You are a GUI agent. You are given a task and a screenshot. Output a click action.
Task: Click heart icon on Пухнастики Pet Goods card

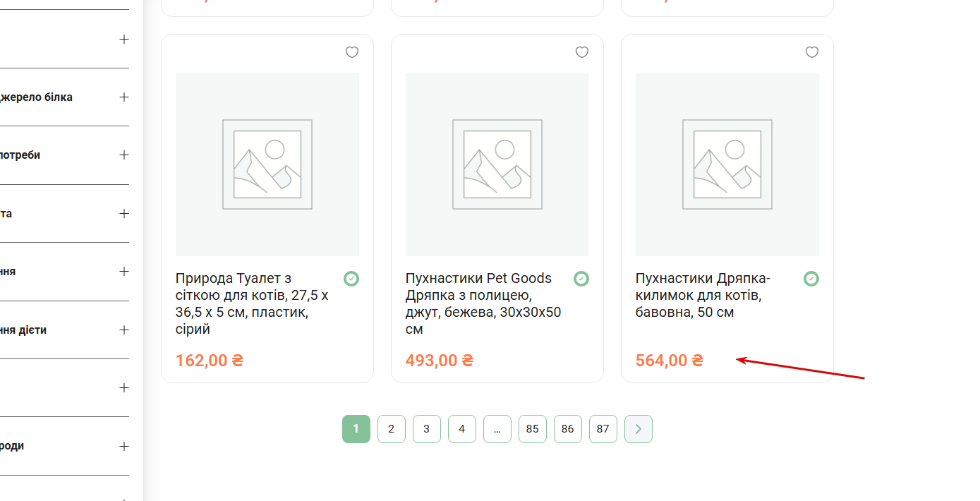click(x=582, y=52)
